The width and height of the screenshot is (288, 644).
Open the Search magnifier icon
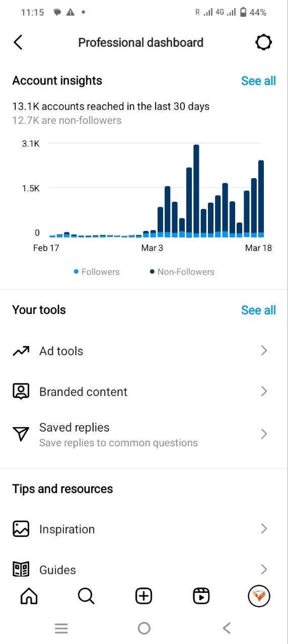(86, 596)
